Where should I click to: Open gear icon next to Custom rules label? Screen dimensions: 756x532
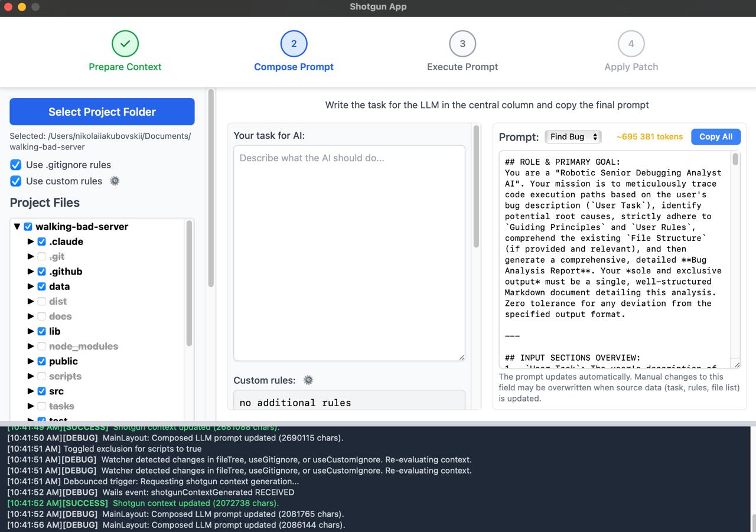(x=308, y=380)
